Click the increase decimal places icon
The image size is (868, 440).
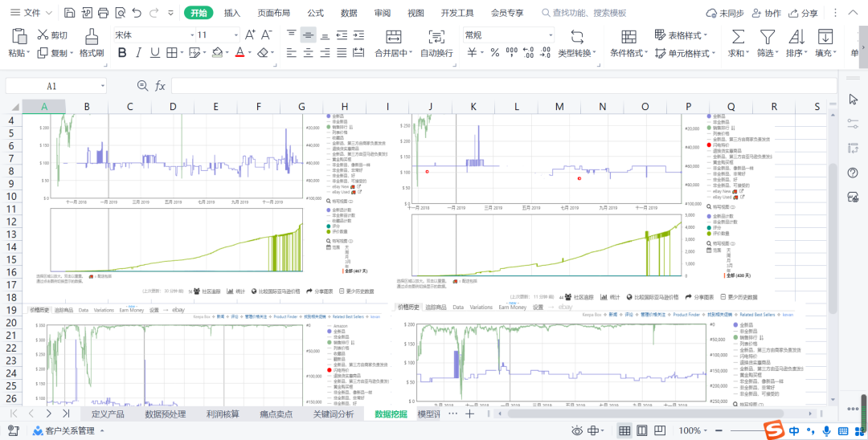click(529, 53)
